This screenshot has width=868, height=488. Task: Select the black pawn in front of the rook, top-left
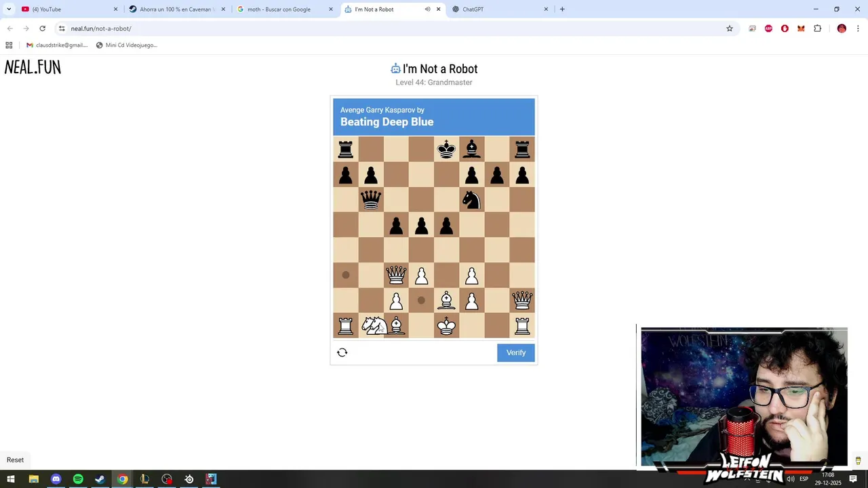(x=346, y=175)
